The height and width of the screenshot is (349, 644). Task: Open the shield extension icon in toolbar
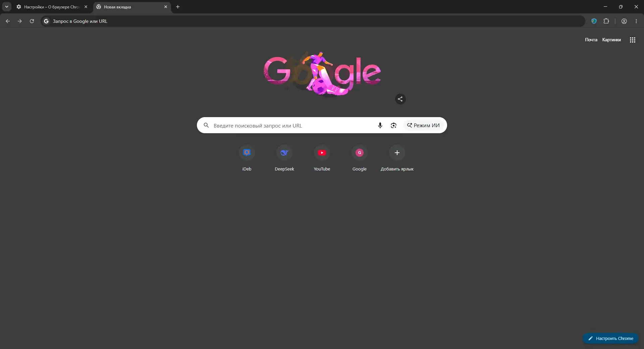point(594,21)
